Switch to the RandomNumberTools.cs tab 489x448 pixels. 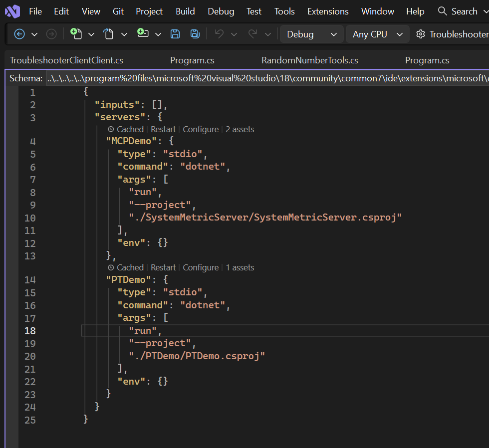(309, 60)
